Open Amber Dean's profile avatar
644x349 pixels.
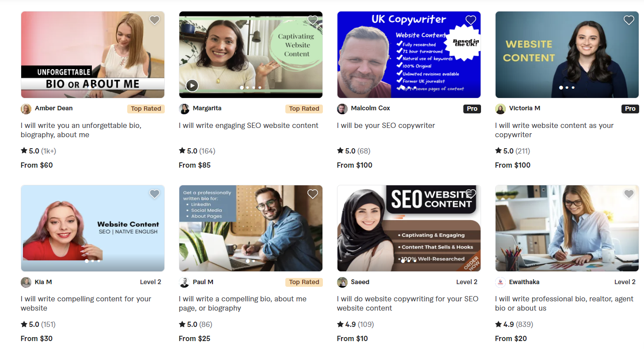[x=26, y=109]
